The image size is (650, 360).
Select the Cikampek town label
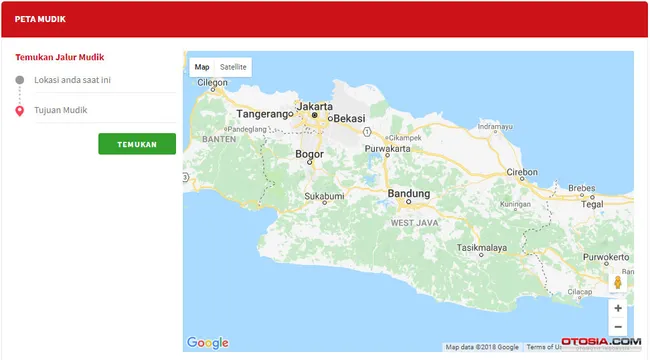(x=405, y=138)
